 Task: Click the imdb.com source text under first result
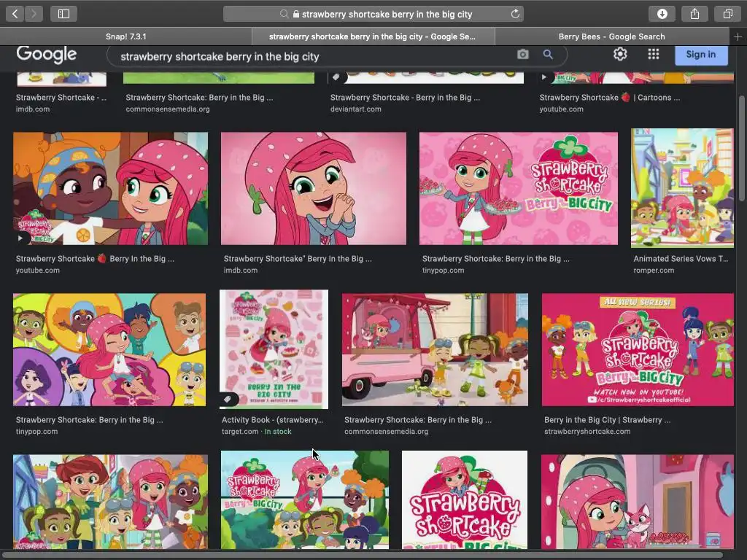point(33,109)
